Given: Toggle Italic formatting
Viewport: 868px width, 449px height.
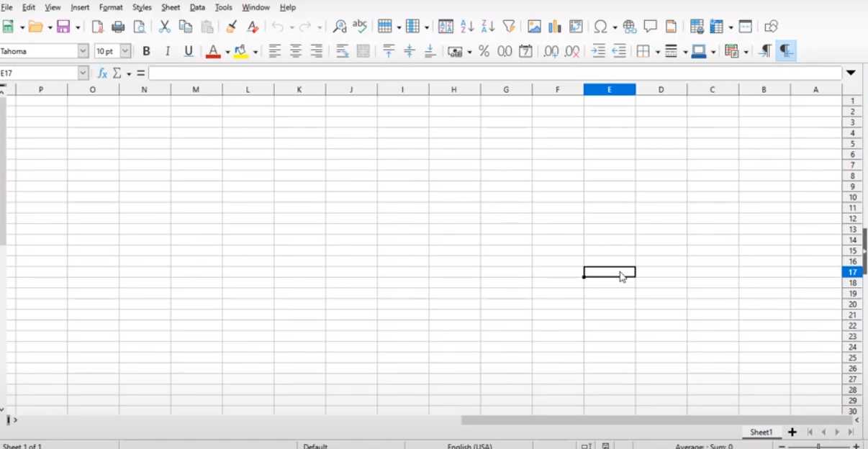Looking at the screenshot, I should coord(168,51).
